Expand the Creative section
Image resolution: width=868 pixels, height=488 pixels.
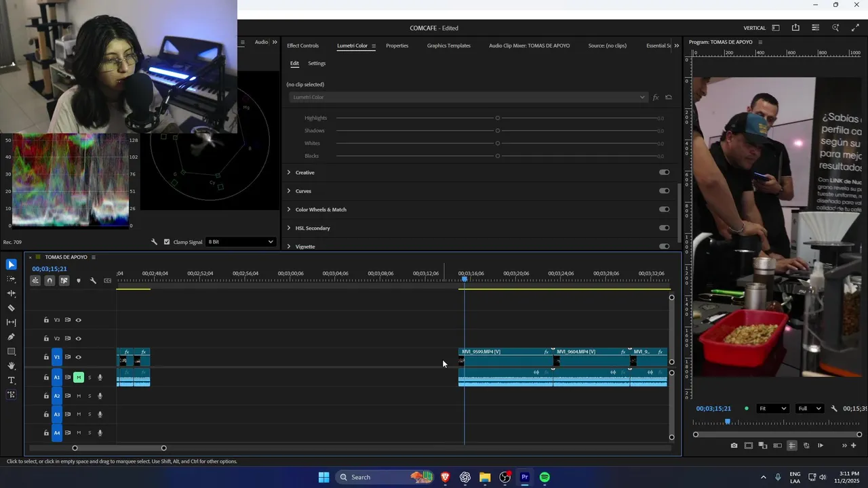[289, 172]
